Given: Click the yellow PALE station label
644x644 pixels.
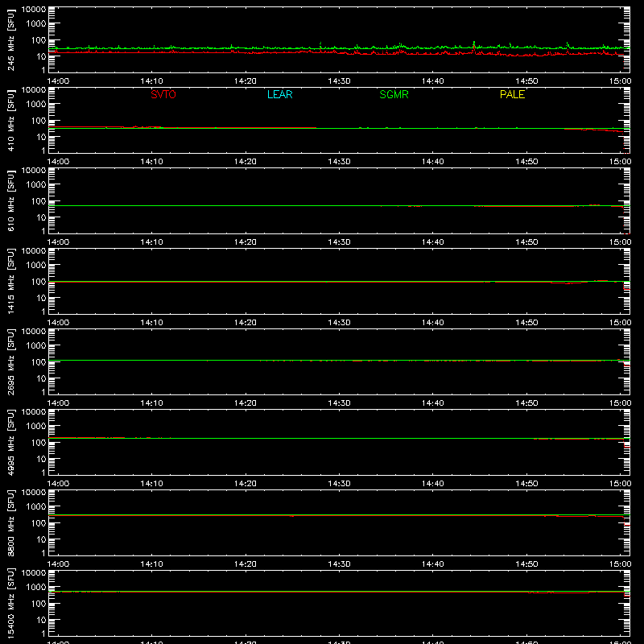Looking at the screenshot, I should (x=512, y=94).
